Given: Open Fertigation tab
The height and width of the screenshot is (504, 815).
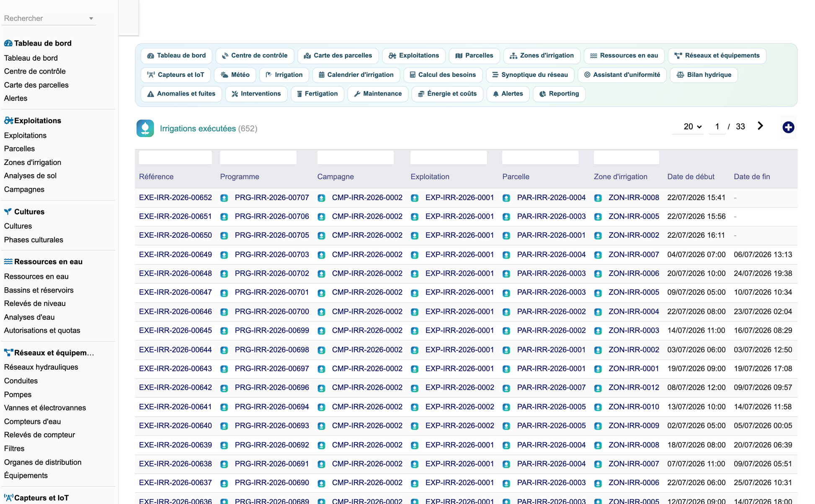Looking at the screenshot, I should 317,94.
